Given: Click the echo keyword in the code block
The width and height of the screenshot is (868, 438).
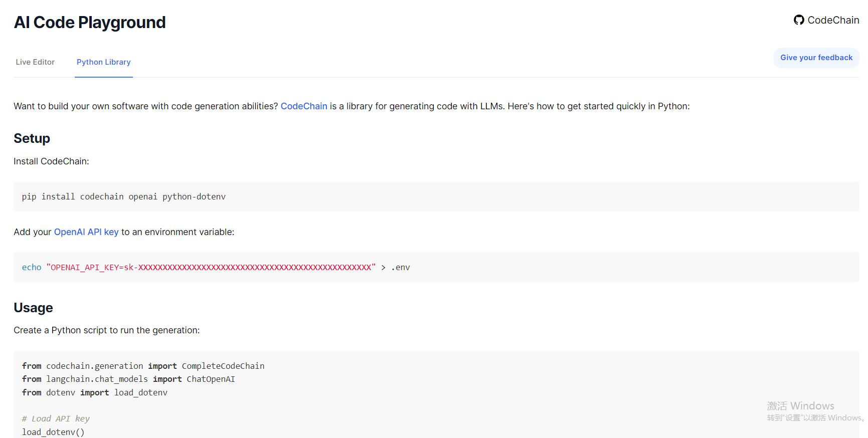Looking at the screenshot, I should click(x=32, y=268).
